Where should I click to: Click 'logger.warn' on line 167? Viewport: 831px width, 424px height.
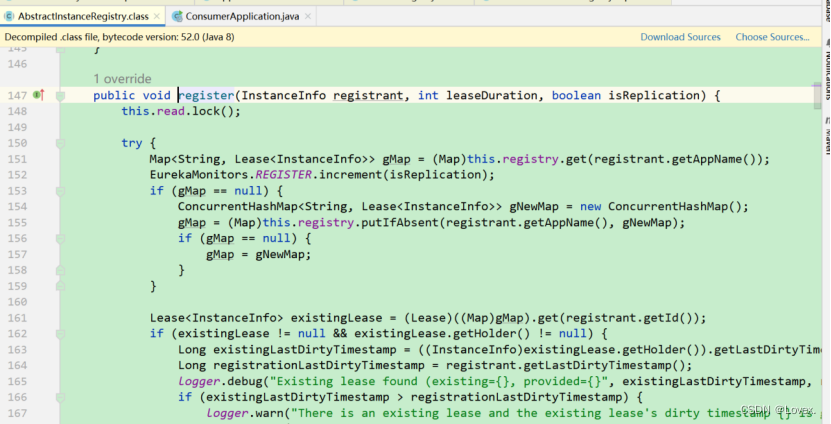pyautogui.click(x=244, y=413)
